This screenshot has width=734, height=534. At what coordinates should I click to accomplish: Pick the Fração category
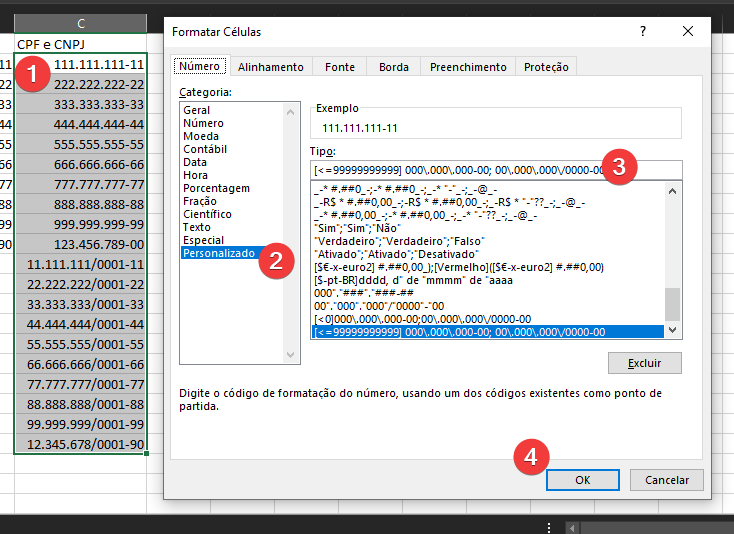coord(232,201)
